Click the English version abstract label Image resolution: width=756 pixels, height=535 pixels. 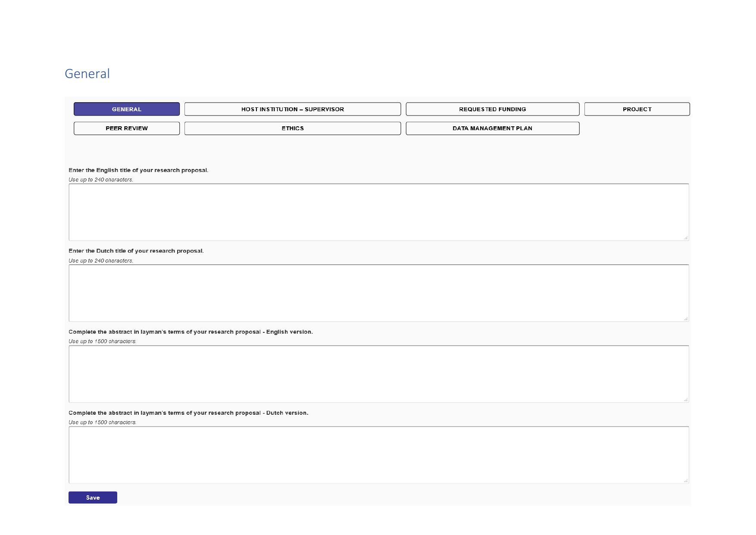coord(191,332)
